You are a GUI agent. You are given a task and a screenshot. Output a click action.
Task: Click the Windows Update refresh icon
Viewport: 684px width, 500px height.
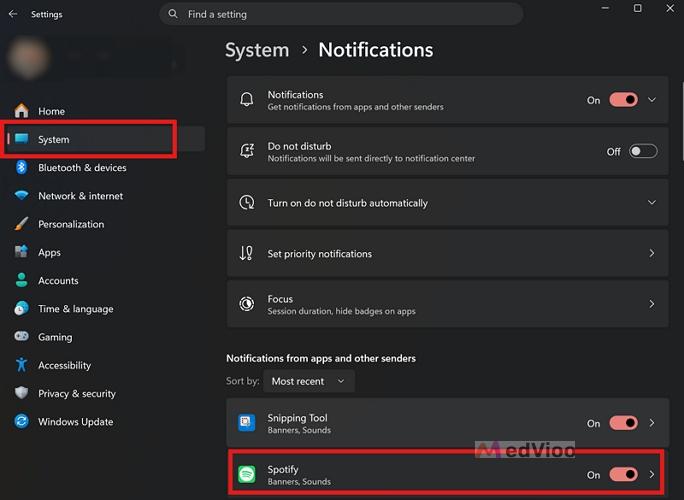point(21,421)
